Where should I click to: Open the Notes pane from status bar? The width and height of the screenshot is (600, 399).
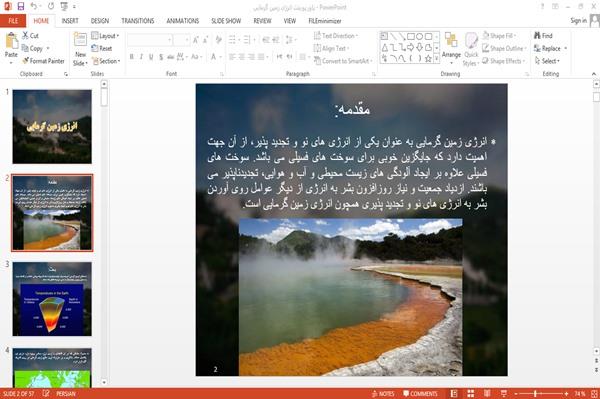pyautogui.click(x=383, y=394)
